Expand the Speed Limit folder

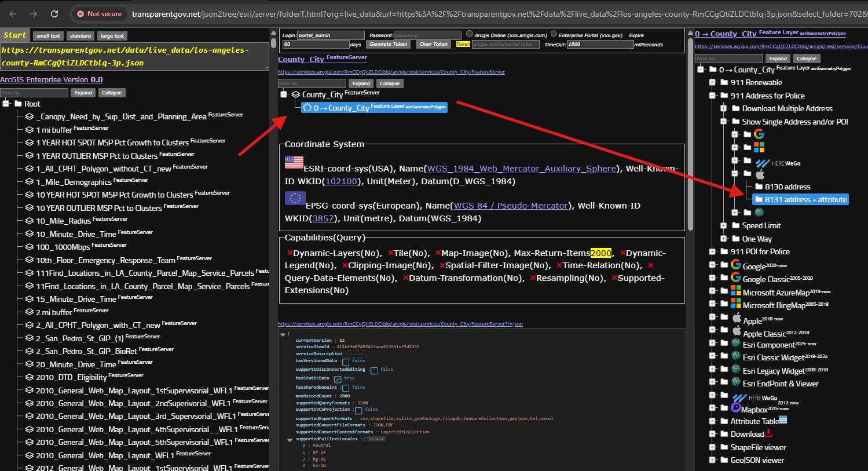724,225
